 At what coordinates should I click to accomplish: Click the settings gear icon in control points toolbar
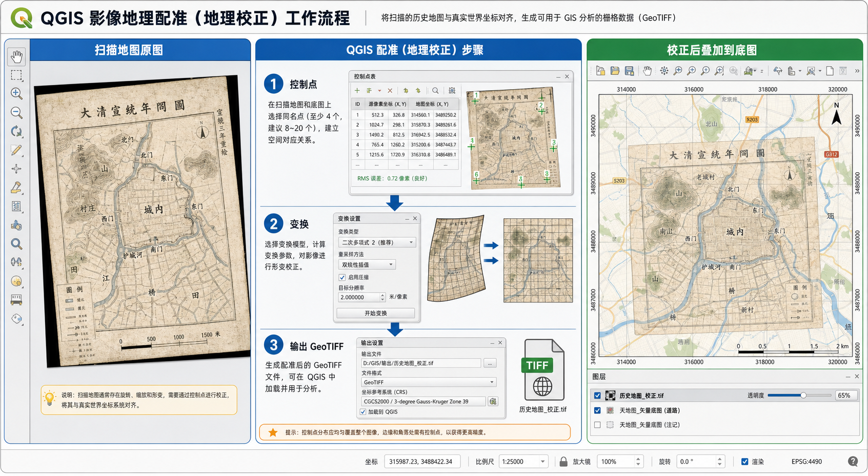click(452, 91)
